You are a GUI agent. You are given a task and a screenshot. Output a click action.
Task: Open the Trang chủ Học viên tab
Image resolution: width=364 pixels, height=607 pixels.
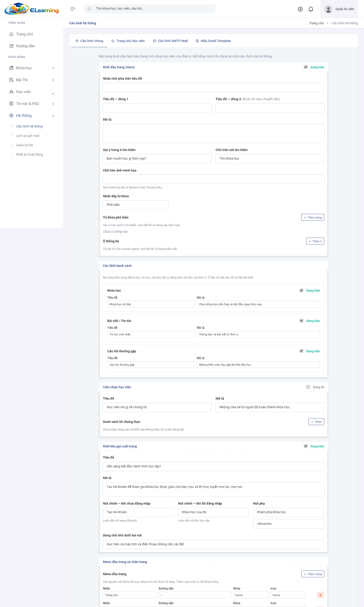tap(128, 41)
